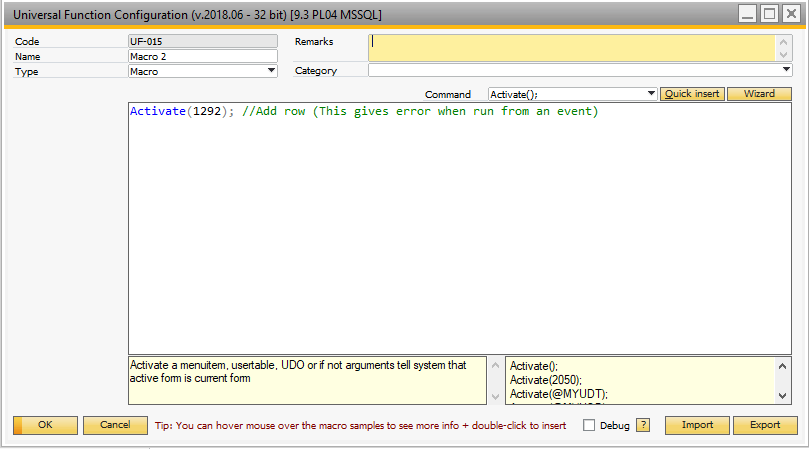The width and height of the screenshot is (809, 449).
Task: Enable the Debug checkbox
Action: 589,425
